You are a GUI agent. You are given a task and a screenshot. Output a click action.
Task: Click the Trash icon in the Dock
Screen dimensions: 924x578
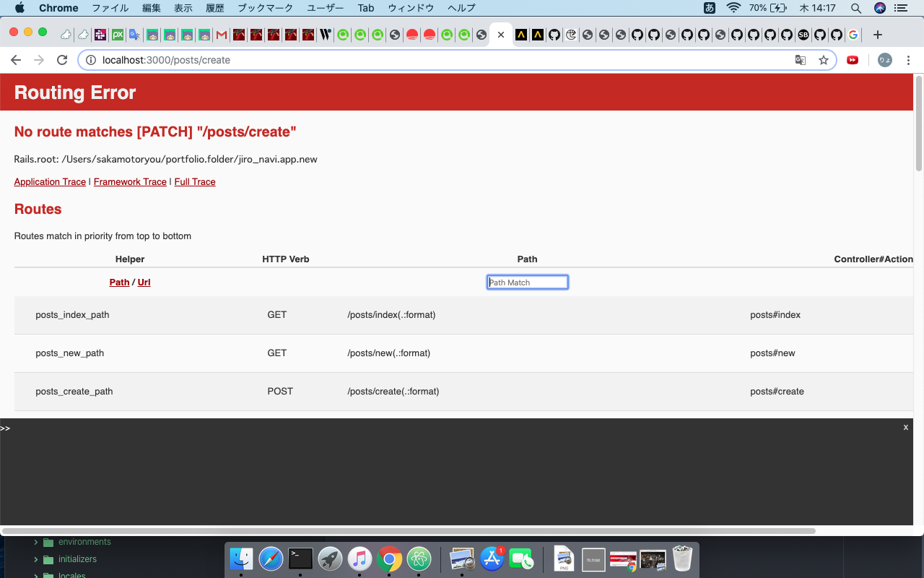[x=681, y=558]
